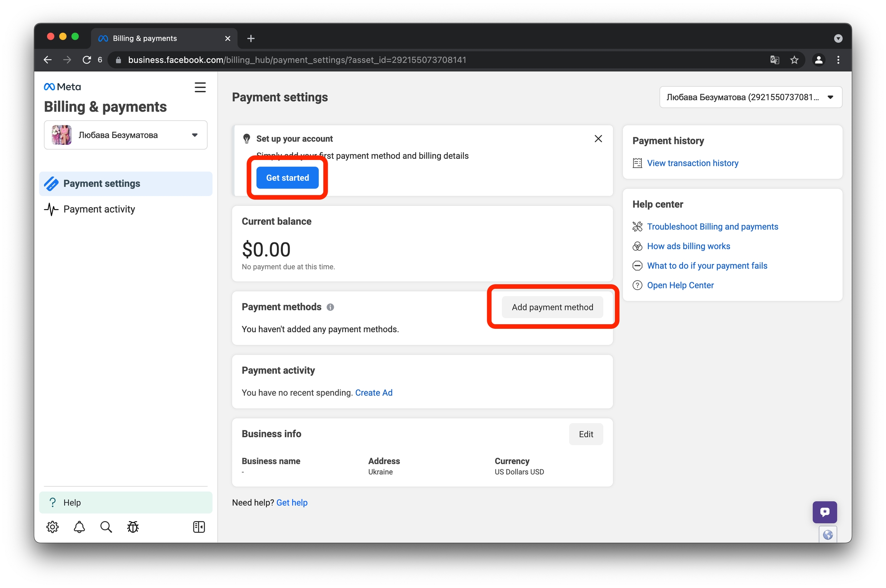886x588 pixels.
Task: Click the Get help link
Action: click(292, 503)
